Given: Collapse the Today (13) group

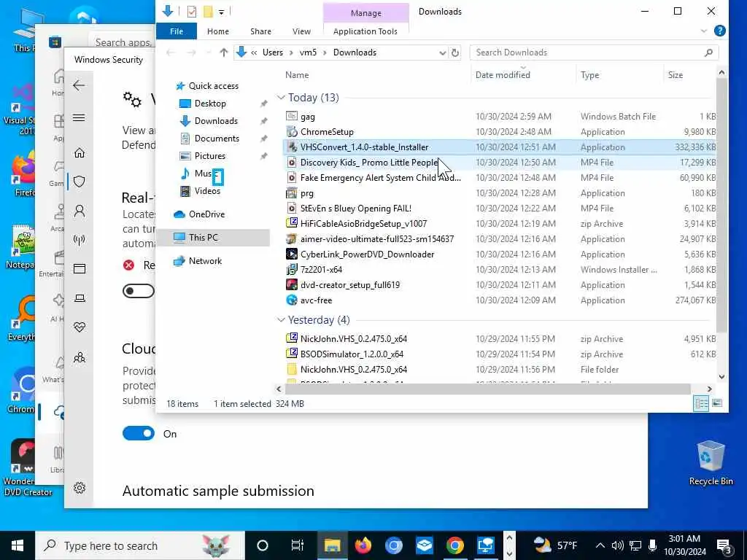Looking at the screenshot, I should click(x=281, y=98).
